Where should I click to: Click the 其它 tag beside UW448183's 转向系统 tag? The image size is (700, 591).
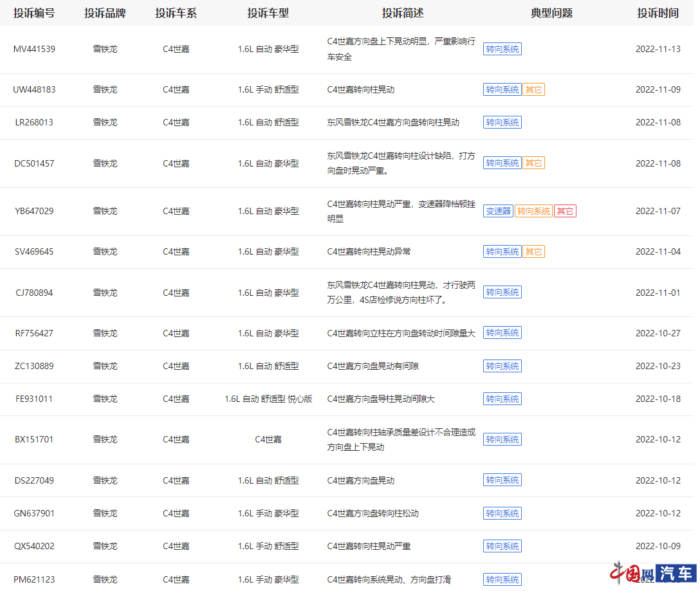pos(533,89)
